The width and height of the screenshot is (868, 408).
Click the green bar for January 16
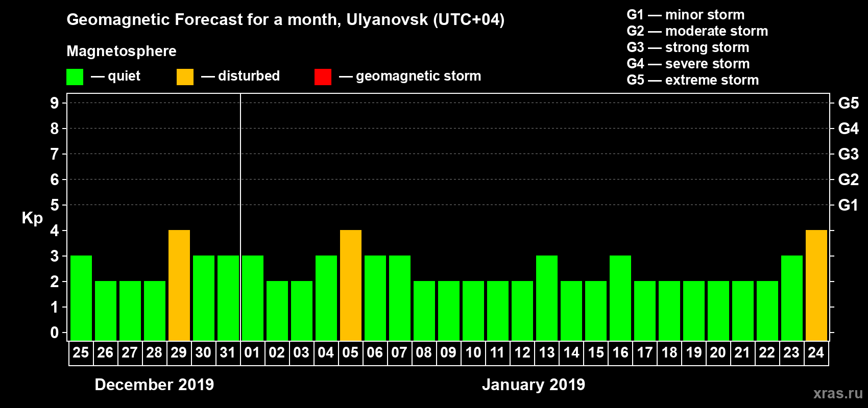(620, 298)
